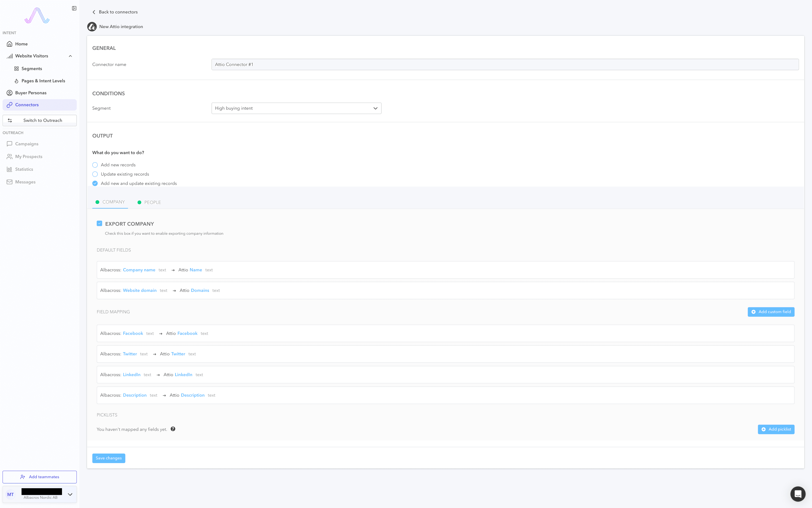
Task: Expand the account switcher chevron
Action: pos(70,495)
